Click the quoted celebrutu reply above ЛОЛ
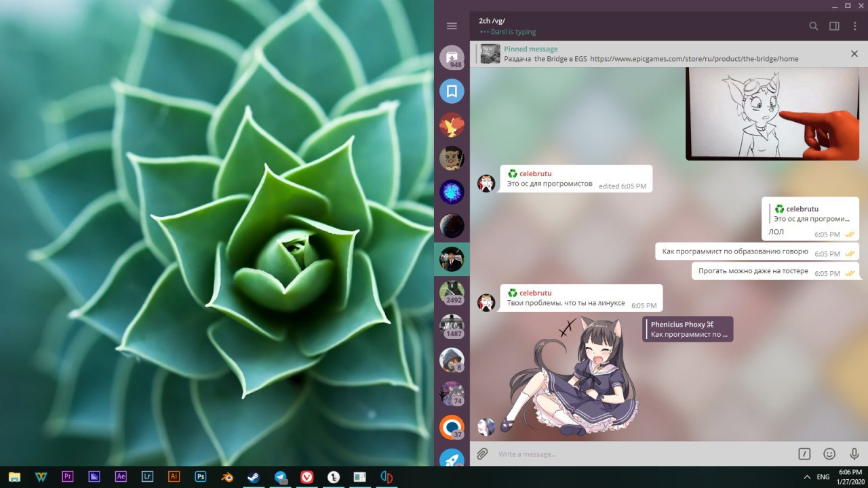 tap(810, 213)
